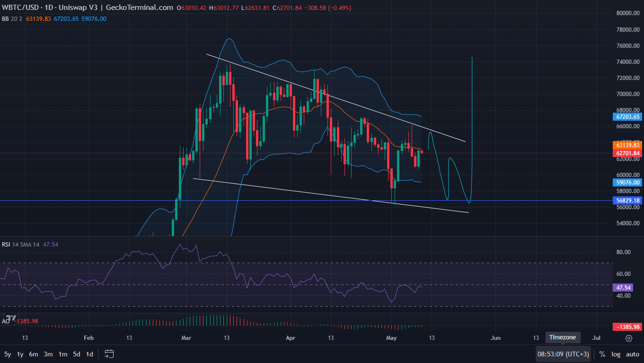This screenshot has height=363, width=644.
Task: Select the BB 20 2 indicator legend
Action: (x=12, y=18)
